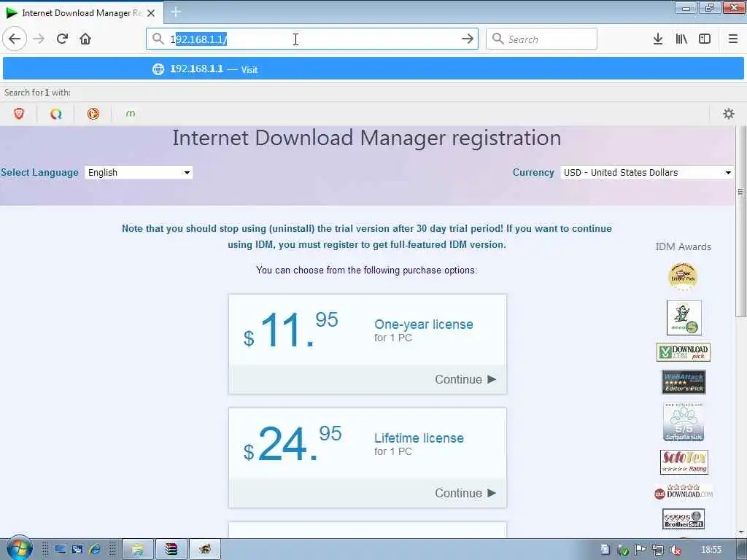Select the Internet Download Manager Registration tab

click(x=81, y=13)
